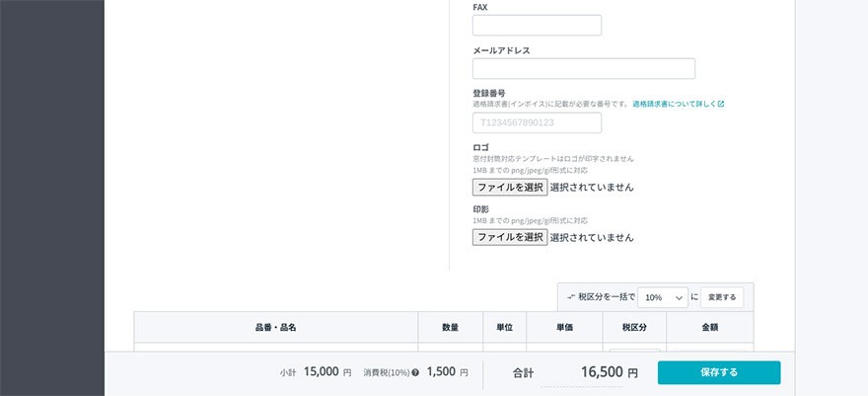The image size is (868, 396).
Task: Click the consumption tax help question-mark icon
Action: coord(415,373)
